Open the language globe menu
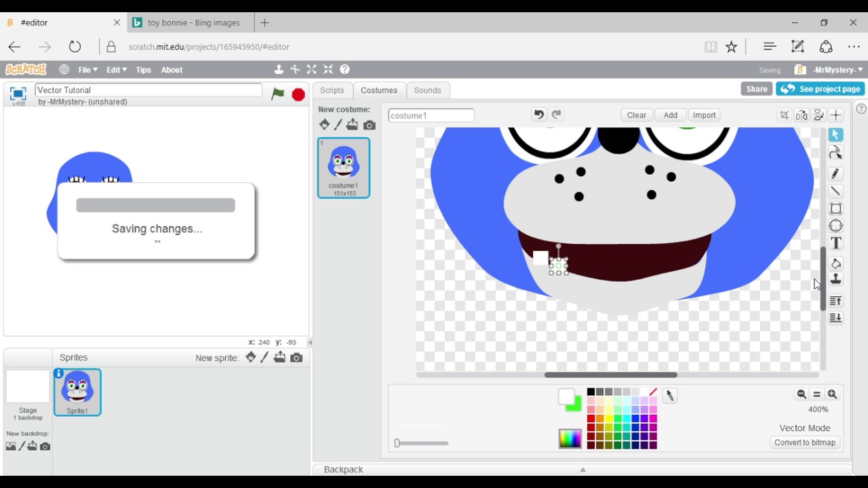This screenshot has width=868, height=488. coord(64,70)
